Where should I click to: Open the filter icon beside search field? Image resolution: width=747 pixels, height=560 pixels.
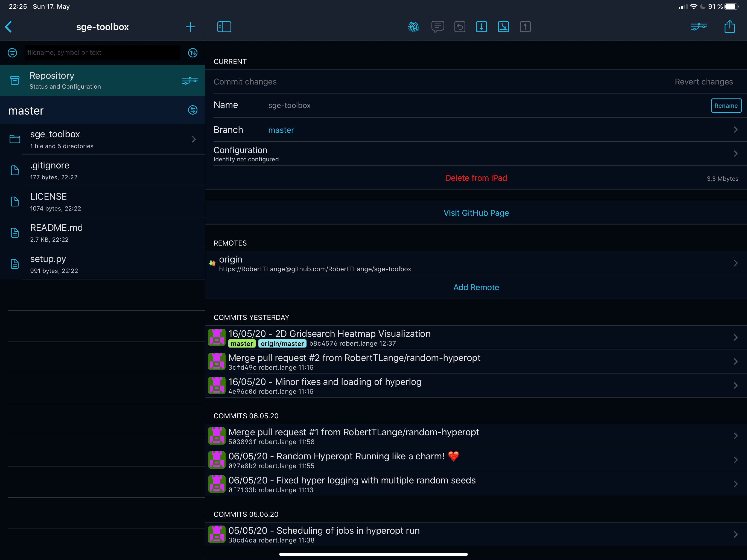pos(12,53)
